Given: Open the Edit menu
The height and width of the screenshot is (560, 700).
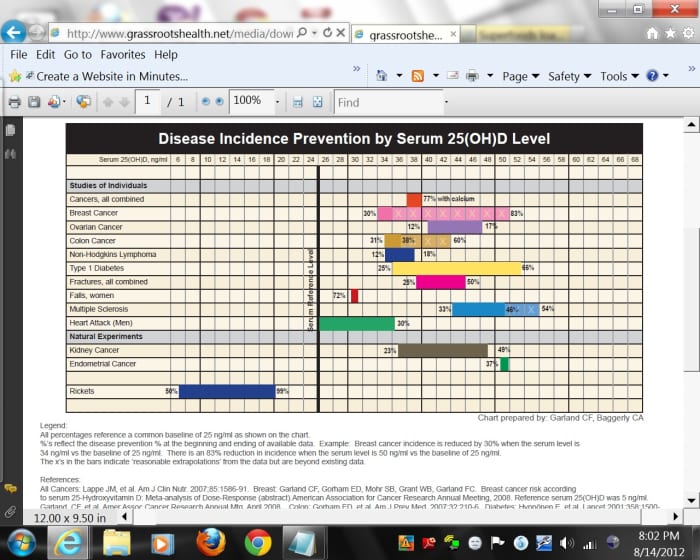Looking at the screenshot, I should pos(46,54).
